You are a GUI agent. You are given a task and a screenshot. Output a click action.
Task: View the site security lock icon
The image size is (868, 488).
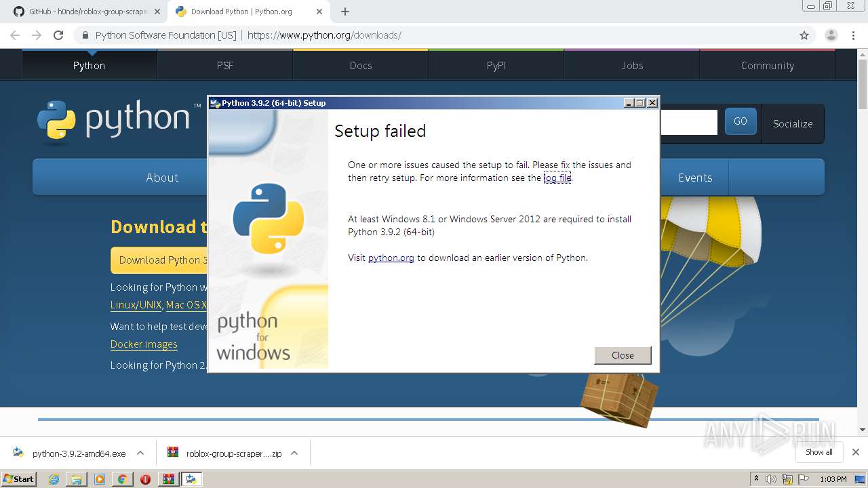click(x=85, y=35)
